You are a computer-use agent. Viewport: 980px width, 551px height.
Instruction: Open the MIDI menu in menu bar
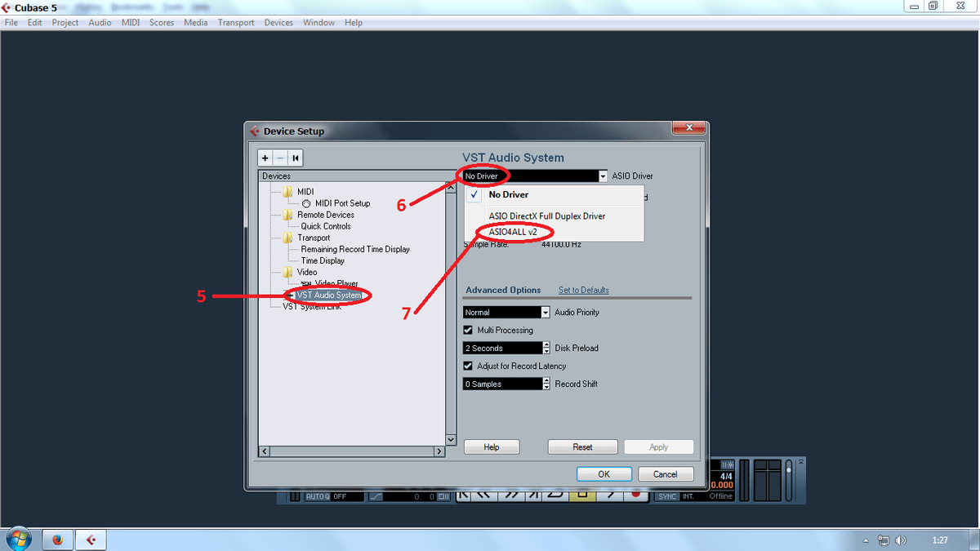click(x=131, y=23)
